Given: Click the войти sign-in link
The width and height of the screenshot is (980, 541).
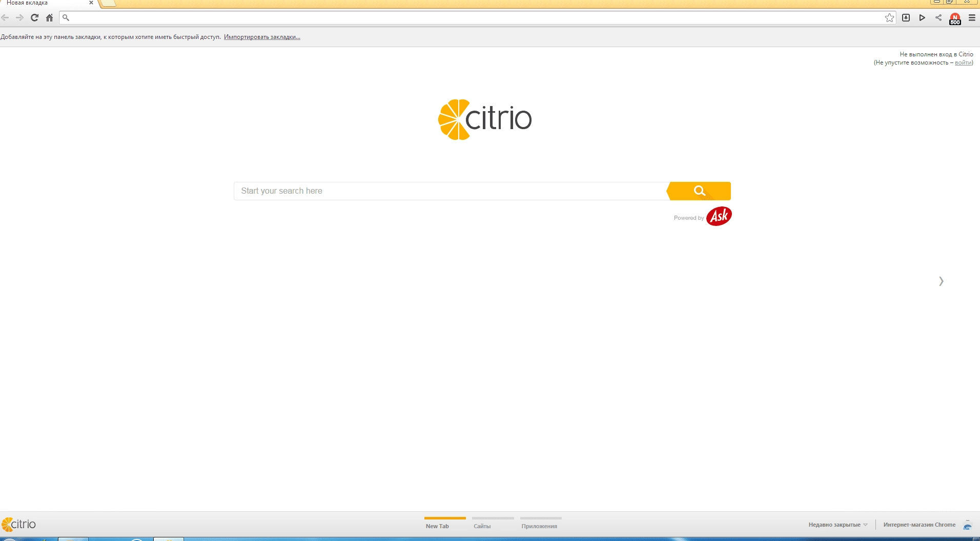Looking at the screenshot, I should point(963,63).
